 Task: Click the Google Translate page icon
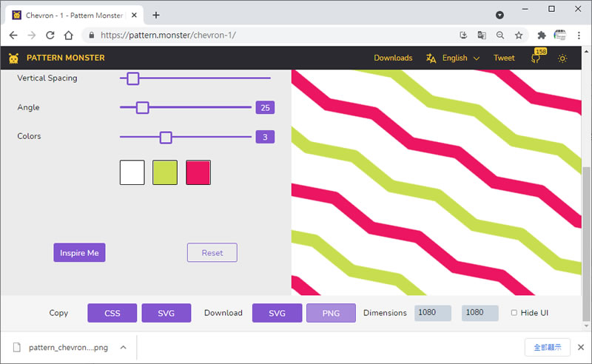coord(482,35)
